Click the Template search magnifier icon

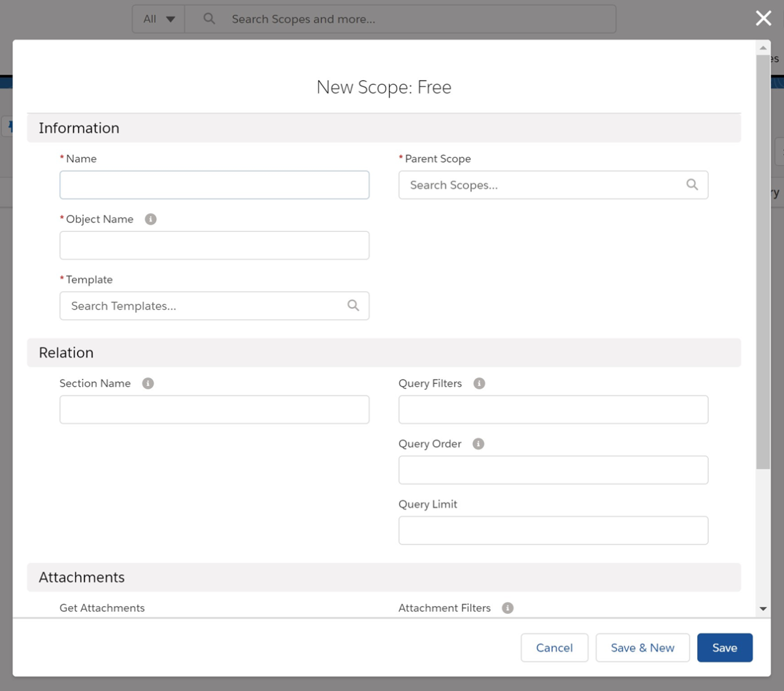[353, 306]
